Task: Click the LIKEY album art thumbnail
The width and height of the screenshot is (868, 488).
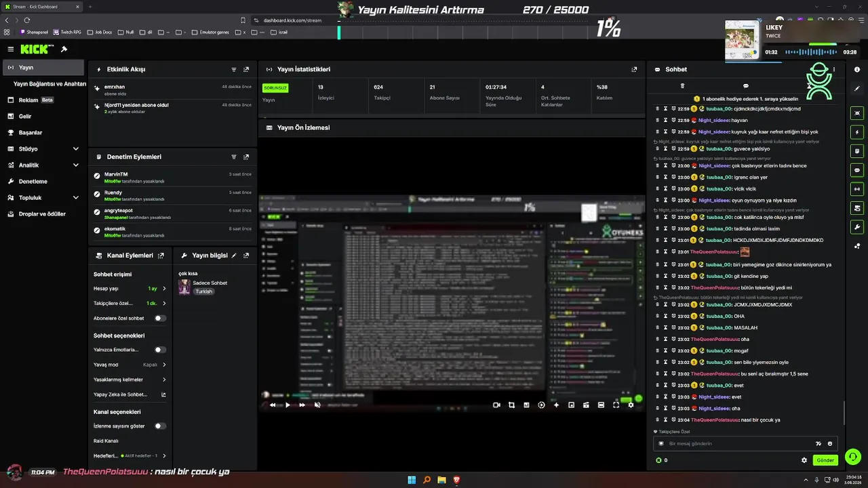Action: coord(743,40)
